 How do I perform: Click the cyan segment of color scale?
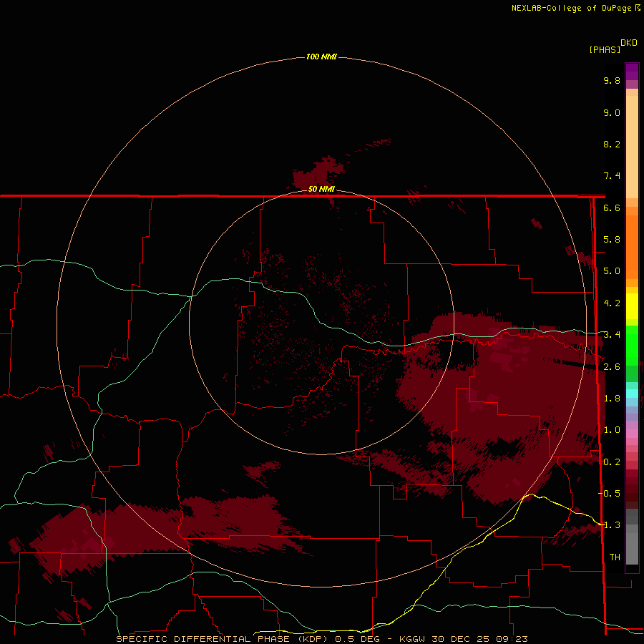[632, 394]
